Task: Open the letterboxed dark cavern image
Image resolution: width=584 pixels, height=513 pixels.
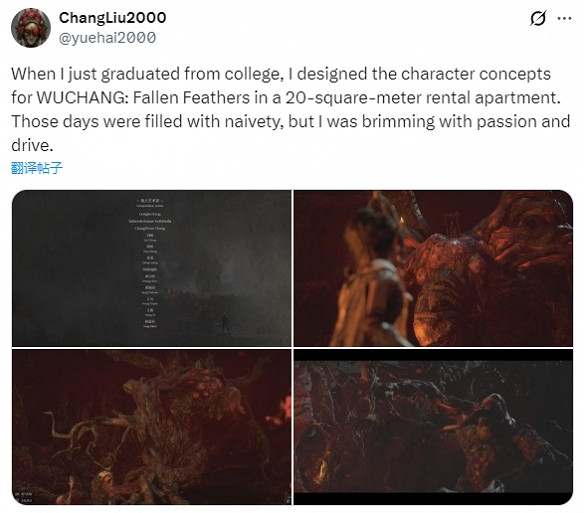Action: tap(433, 427)
